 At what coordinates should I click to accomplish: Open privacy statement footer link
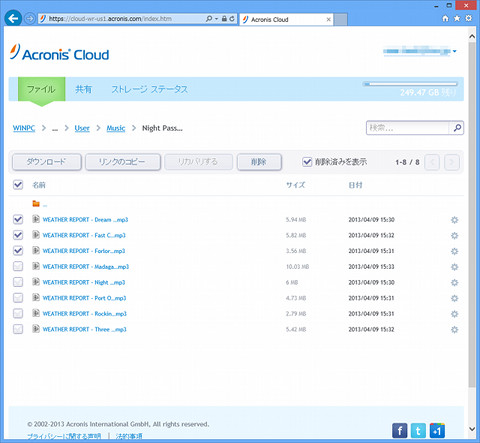coord(64,436)
